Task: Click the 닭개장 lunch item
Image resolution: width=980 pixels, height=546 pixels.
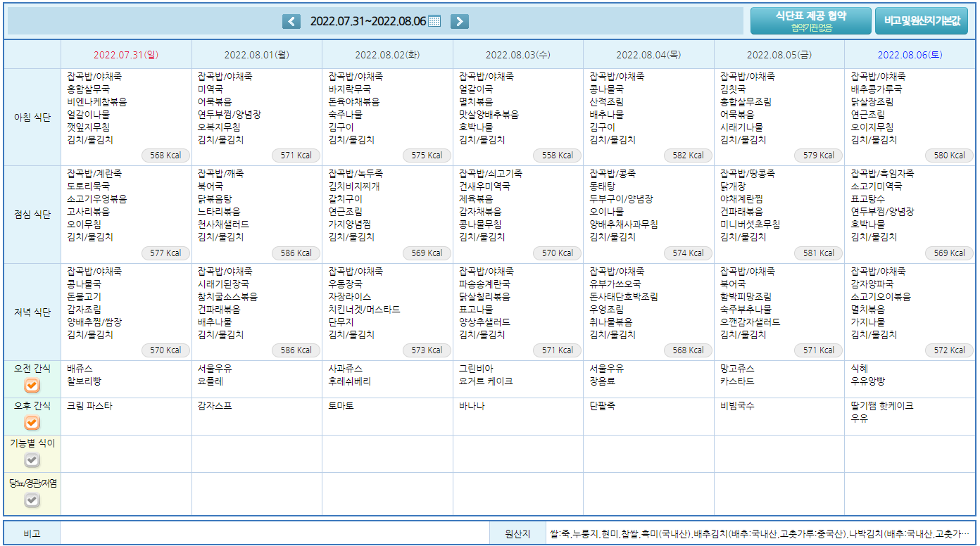Action: pos(733,186)
